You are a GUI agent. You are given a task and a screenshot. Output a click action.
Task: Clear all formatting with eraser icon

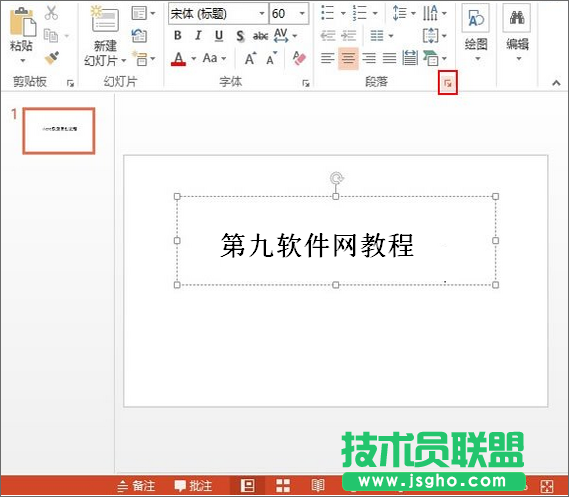[x=299, y=58]
